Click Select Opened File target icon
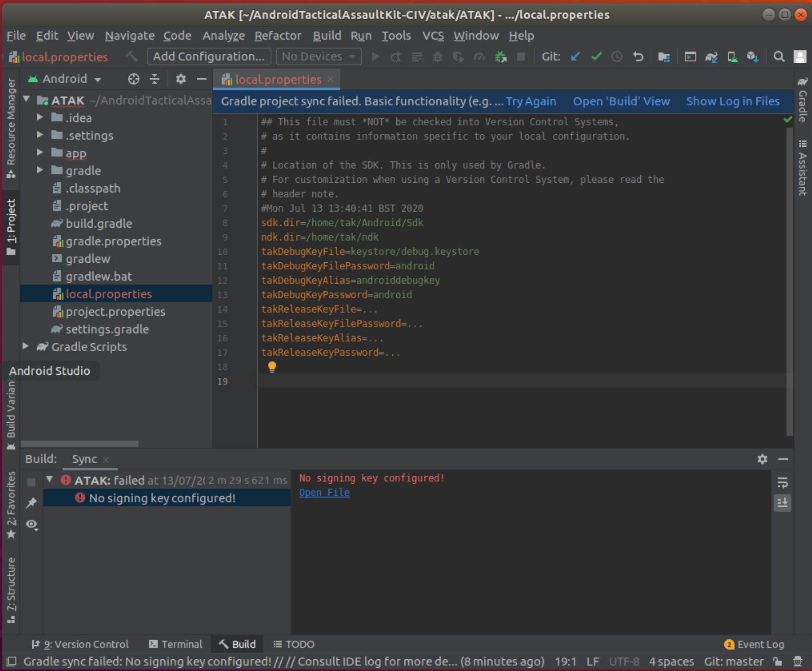812x671 pixels. click(x=133, y=79)
